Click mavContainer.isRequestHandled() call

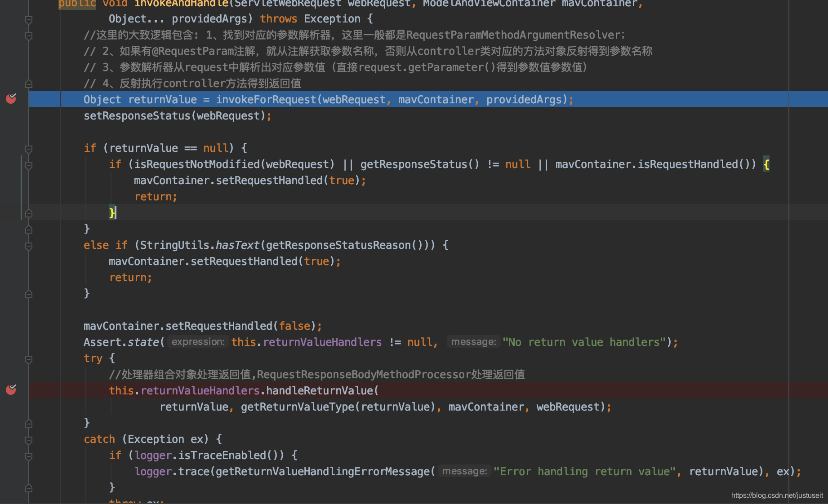tap(652, 164)
